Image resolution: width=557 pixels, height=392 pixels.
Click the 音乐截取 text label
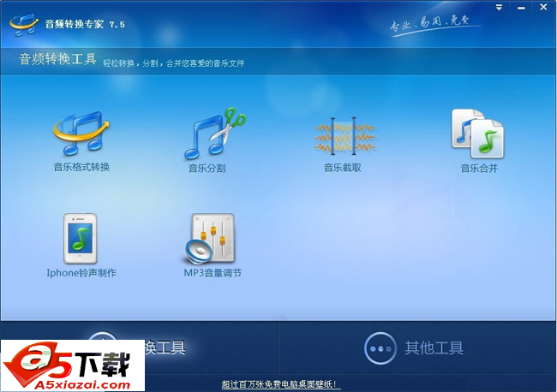[343, 168]
